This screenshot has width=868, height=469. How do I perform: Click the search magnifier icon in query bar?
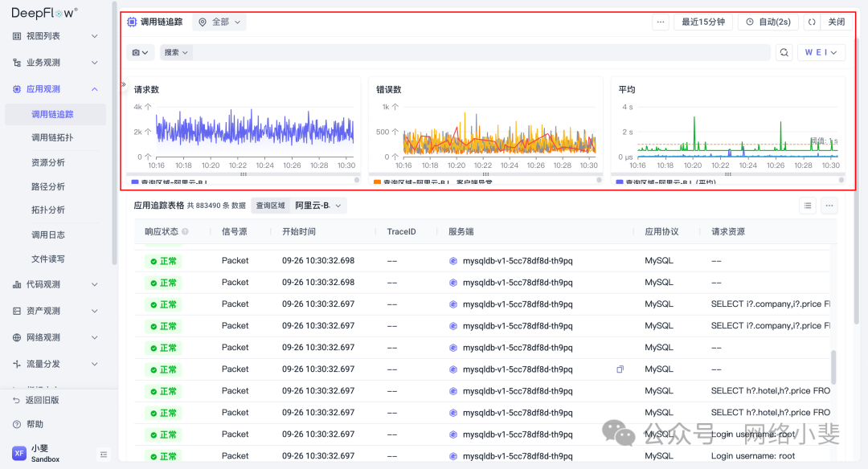coord(784,53)
